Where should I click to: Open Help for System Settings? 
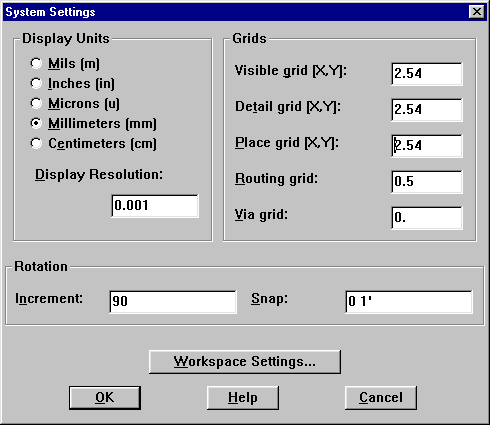point(243,398)
